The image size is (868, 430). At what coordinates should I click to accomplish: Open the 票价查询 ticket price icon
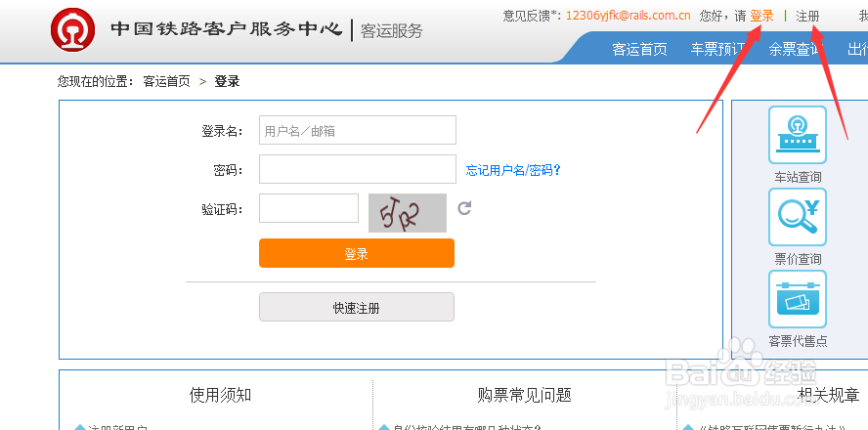point(797,217)
